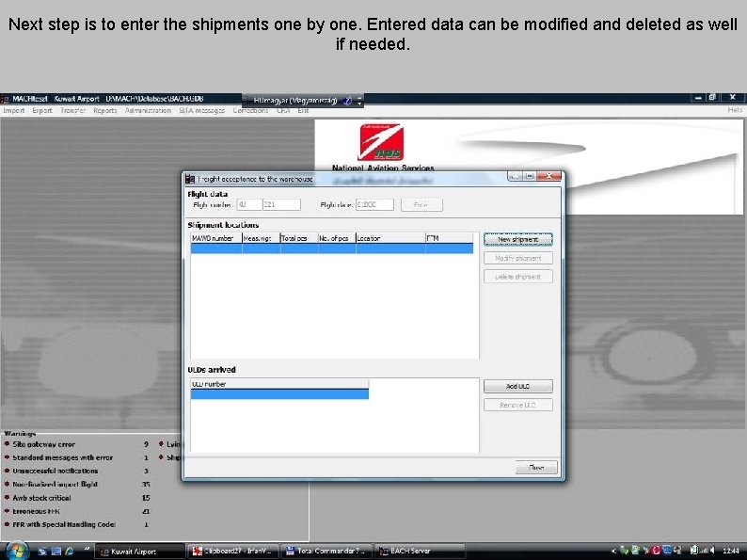747x560 pixels.
Task: Click the language bar help icon
Action: point(347,100)
